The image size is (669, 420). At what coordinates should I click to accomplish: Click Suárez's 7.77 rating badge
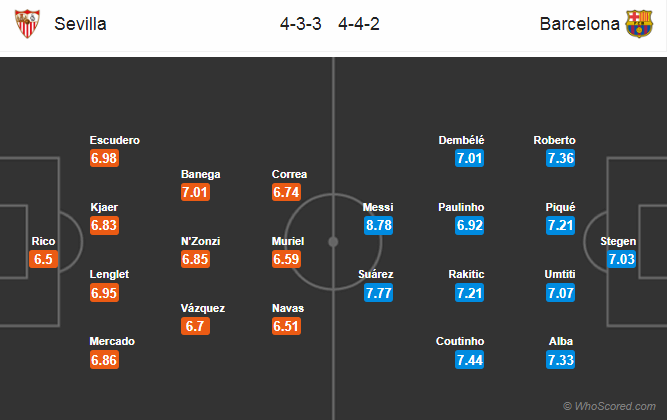(379, 292)
